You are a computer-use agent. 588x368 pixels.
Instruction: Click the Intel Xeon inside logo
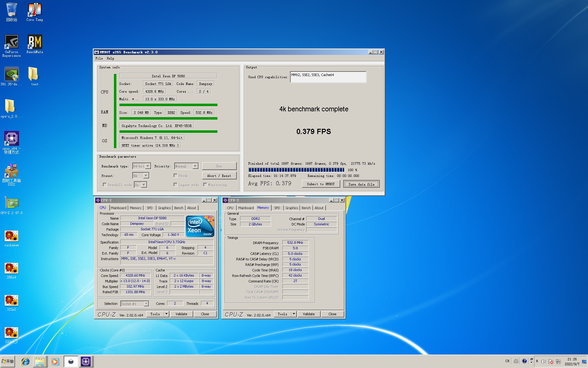(200, 226)
